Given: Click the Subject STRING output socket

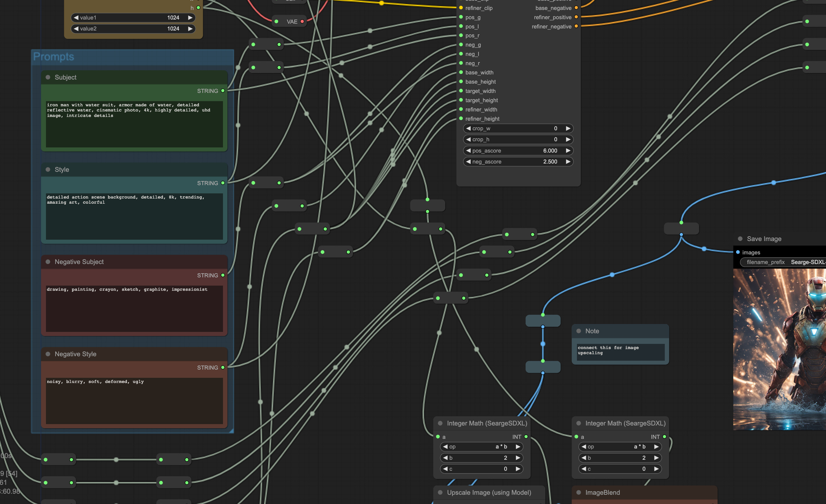Looking at the screenshot, I should click(223, 91).
